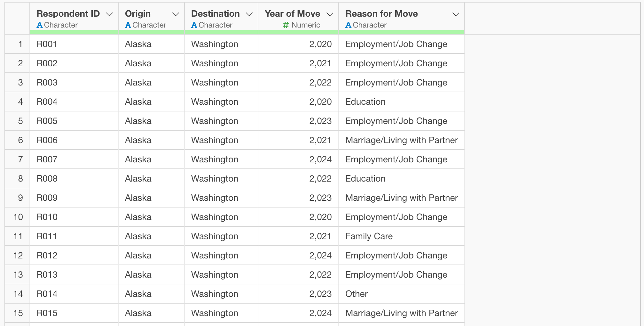This screenshot has width=644, height=326.
Task: Click the Character type icon under Respondent ID
Action: pyautogui.click(x=40, y=25)
